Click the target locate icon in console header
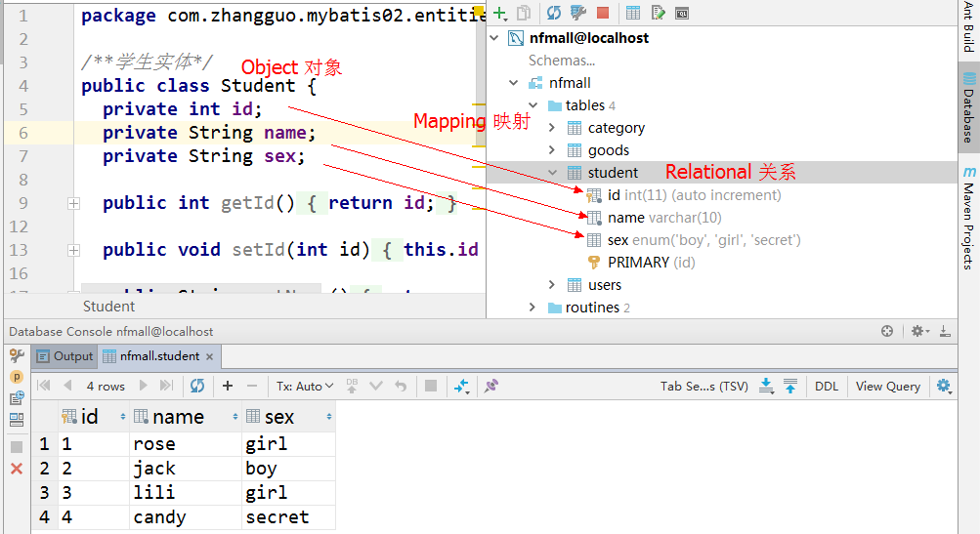 (887, 331)
